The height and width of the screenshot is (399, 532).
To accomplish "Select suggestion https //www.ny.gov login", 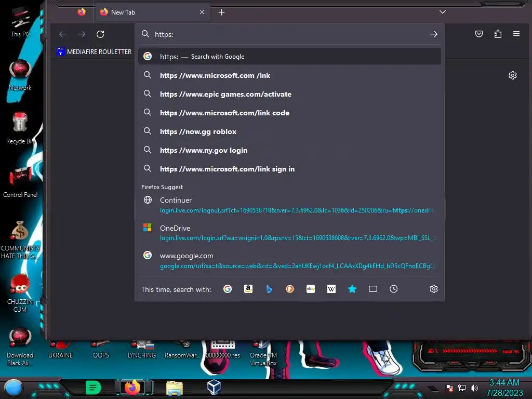I will (289, 150).
